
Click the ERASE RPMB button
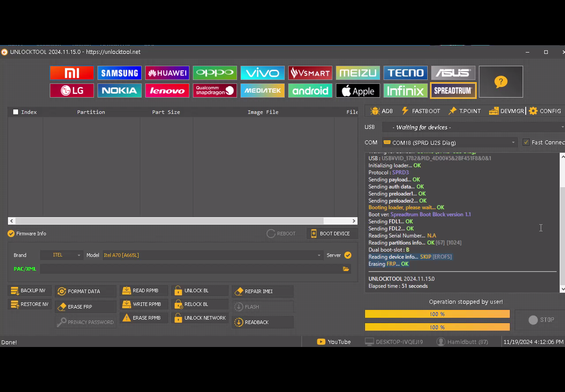point(143,318)
